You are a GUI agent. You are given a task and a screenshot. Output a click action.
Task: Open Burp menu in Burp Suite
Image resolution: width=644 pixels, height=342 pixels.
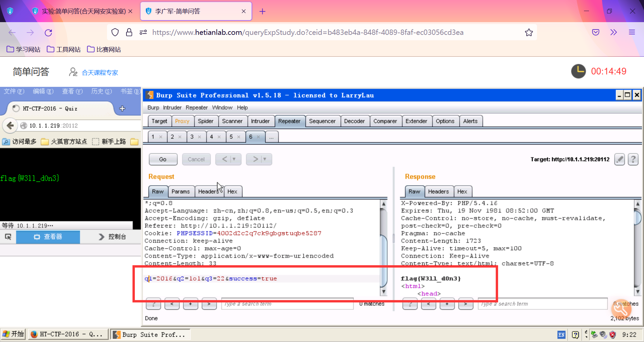pyautogui.click(x=153, y=108)
